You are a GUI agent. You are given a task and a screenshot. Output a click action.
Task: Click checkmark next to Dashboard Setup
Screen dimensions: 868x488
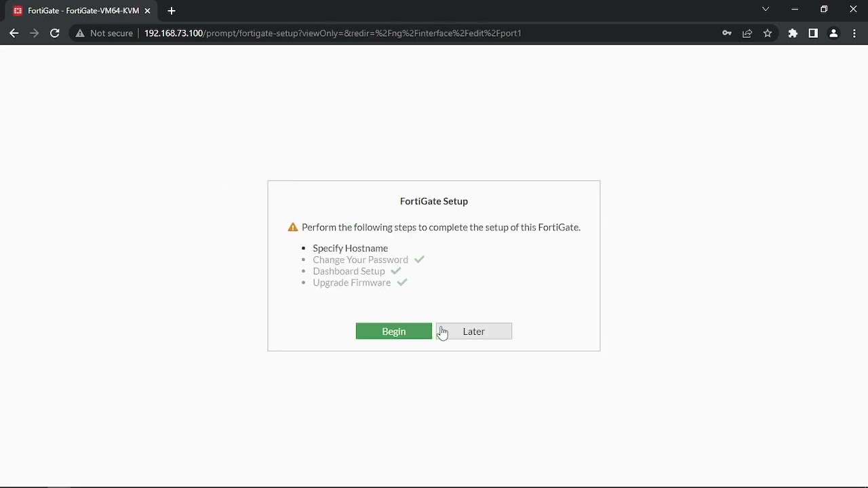[396, 271]
